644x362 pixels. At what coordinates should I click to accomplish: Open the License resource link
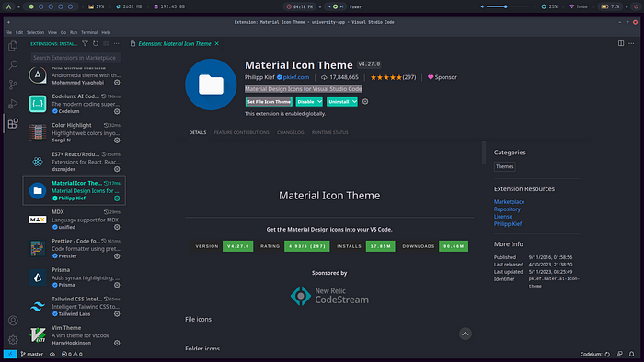pyautogui.click(x=503, y=217)
